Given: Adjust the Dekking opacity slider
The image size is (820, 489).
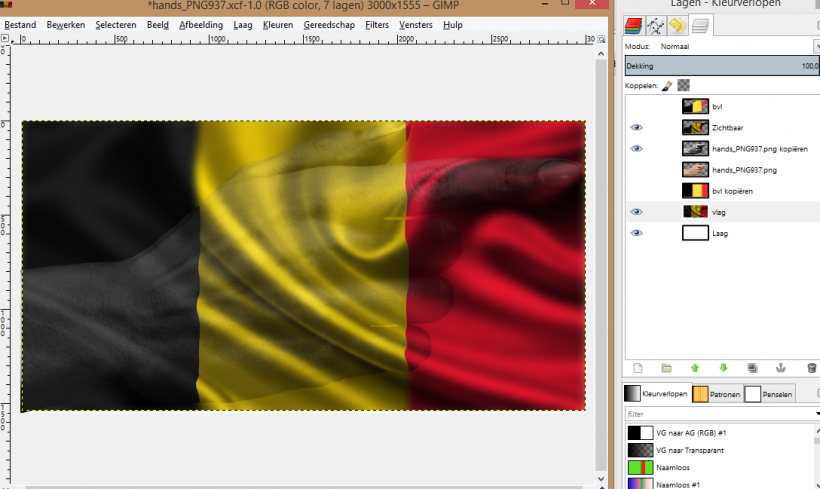Looking at the screenshot, I should (x=720, y=66).
